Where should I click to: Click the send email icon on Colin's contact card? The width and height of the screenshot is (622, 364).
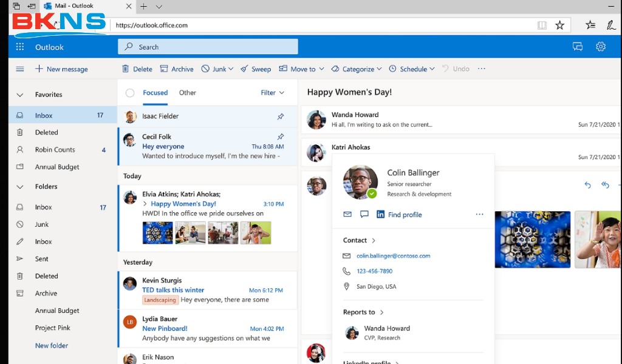click(347, 214)
